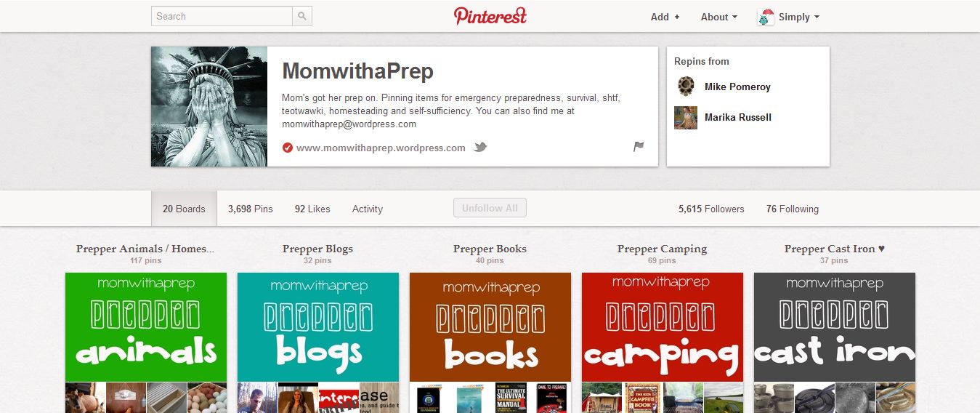This screenshot has height=413, width=980.
Task: Toggle the Unfollow All button
Action: click(490, 208)
